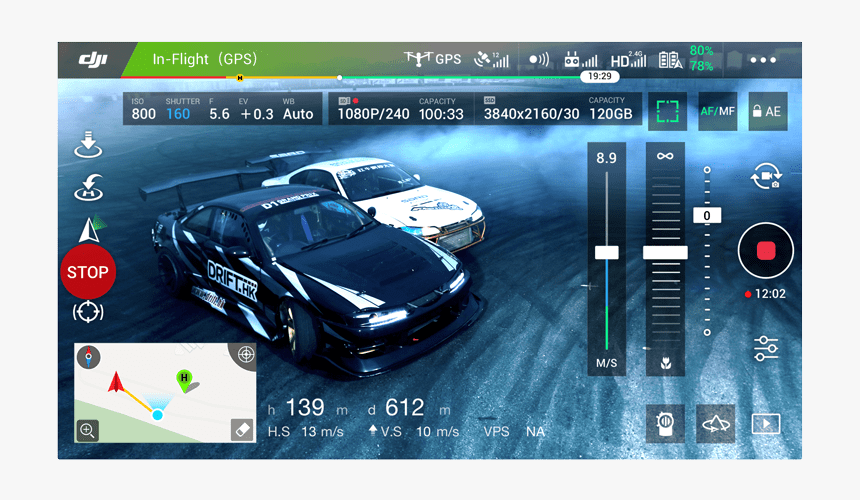860x500 pixels.
Task: Tap the DJI logo
Action: tap(93, 59)
